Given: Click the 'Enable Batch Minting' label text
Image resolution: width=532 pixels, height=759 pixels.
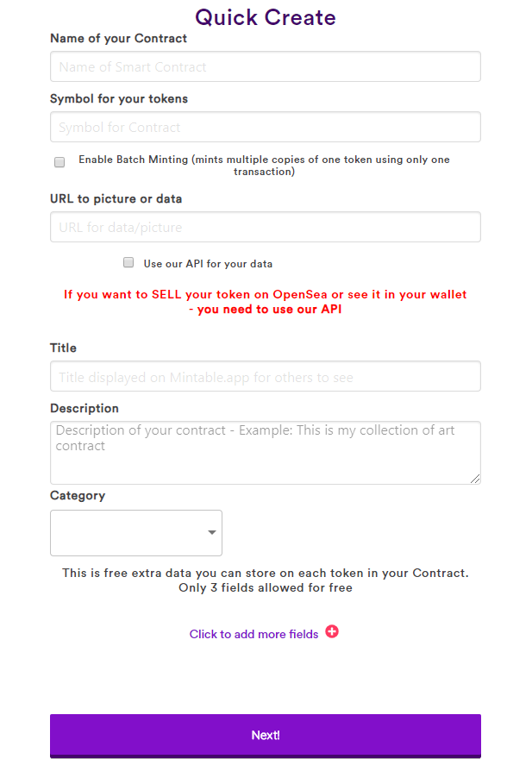Looking at the screenshot, I should tap(264, 166).
